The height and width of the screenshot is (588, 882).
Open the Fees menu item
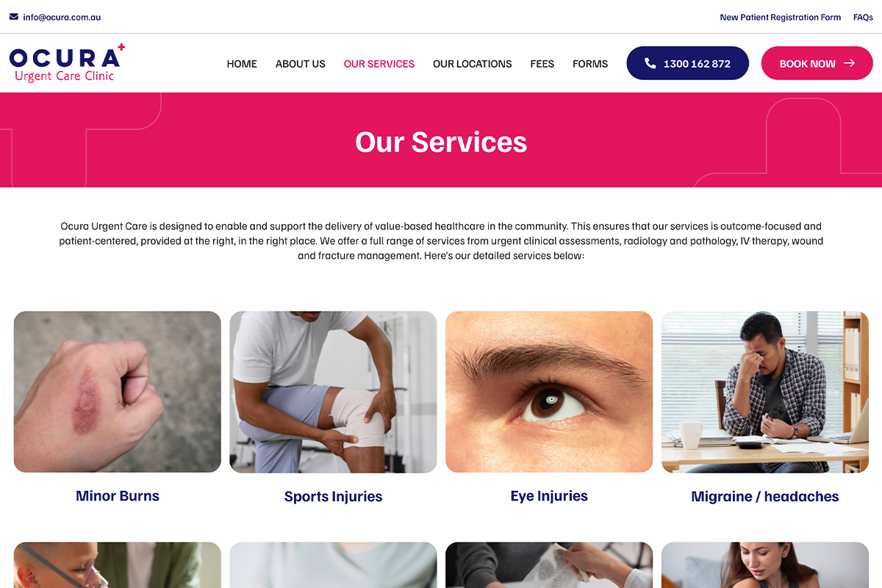(x=542, y=64)
